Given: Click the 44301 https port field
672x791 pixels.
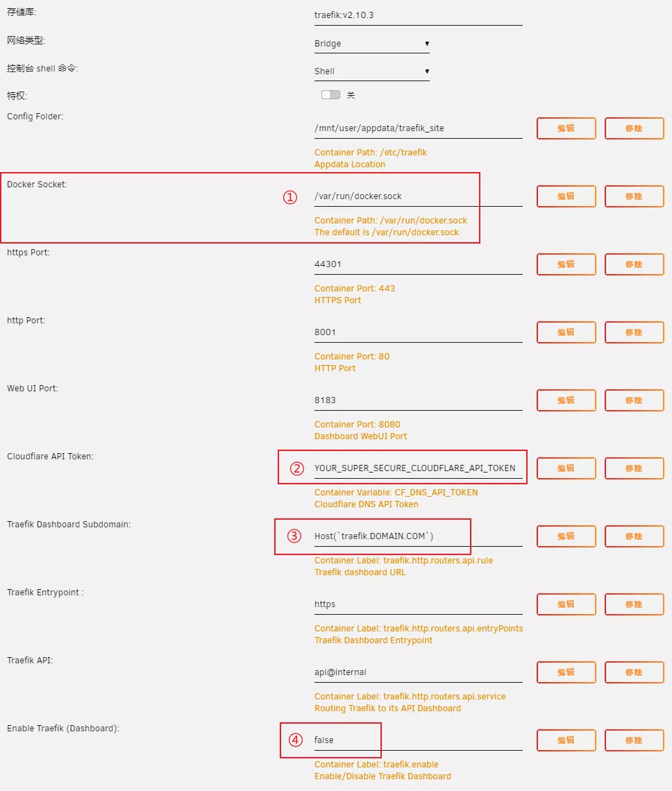Looking at the screenshot, I should 418,264.
